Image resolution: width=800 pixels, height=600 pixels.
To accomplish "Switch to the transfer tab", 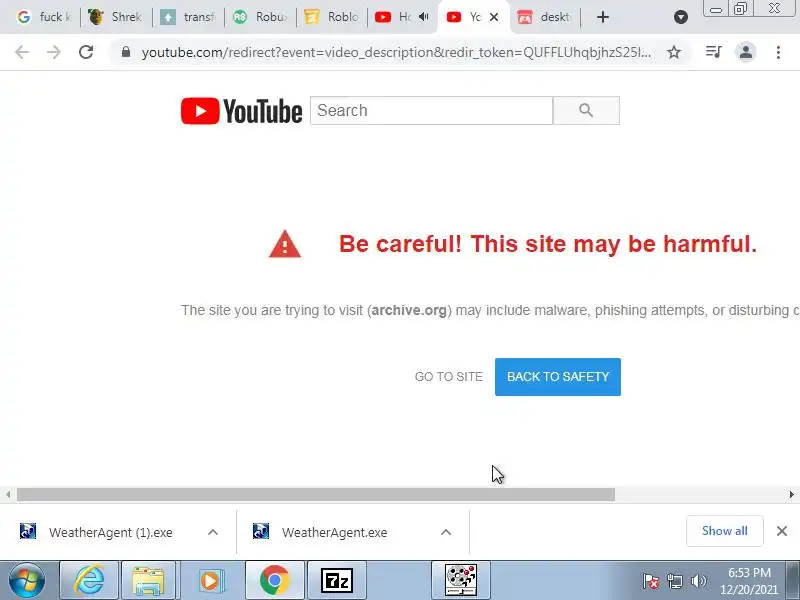I will pos(188,17).
